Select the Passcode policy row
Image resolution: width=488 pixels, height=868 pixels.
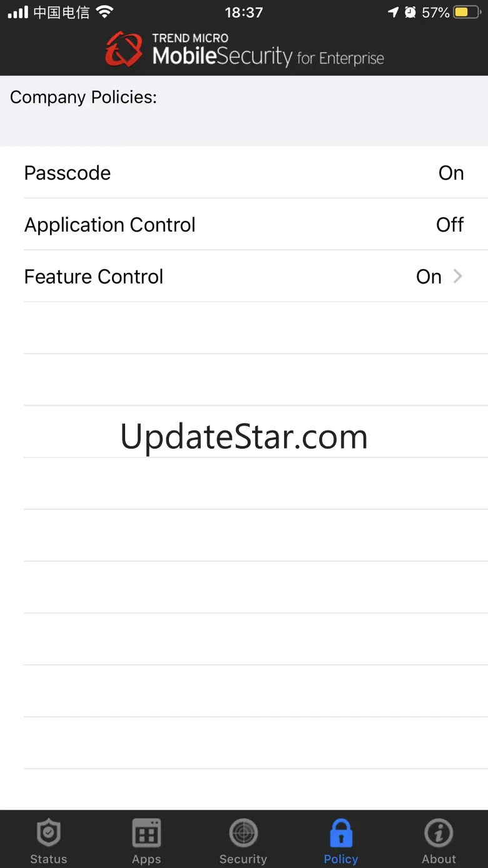[x=244, y=173]
